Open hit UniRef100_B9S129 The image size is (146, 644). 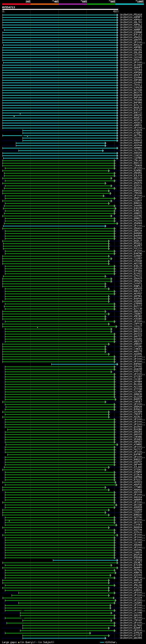pyautogui.click(x=131, y=45)
